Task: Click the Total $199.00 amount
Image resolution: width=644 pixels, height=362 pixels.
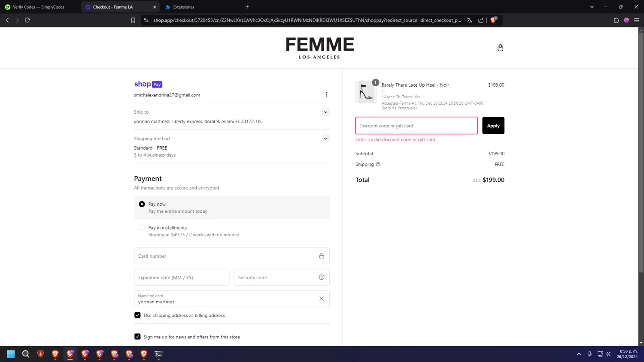Action: point(493,180)
